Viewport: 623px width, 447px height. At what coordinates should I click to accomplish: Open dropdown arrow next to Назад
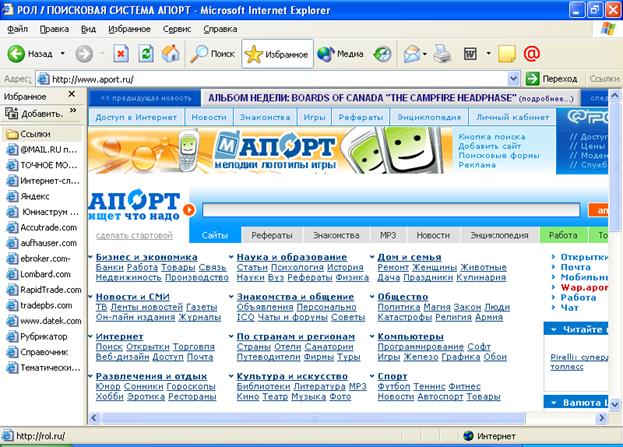[62, 53]
